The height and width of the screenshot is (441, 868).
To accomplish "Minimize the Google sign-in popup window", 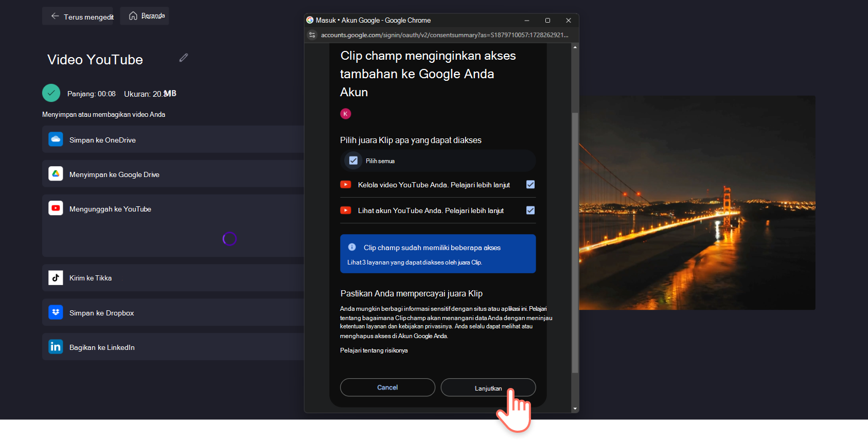I will (527, 20).
